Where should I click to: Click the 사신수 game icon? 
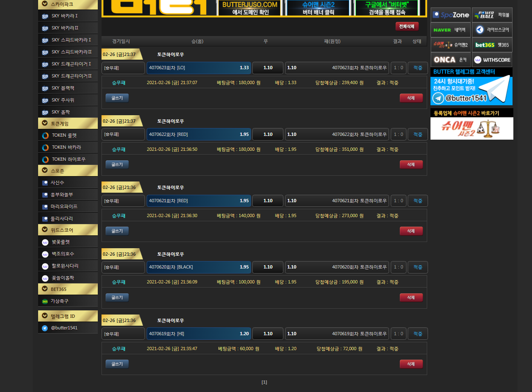pos(45,183)
